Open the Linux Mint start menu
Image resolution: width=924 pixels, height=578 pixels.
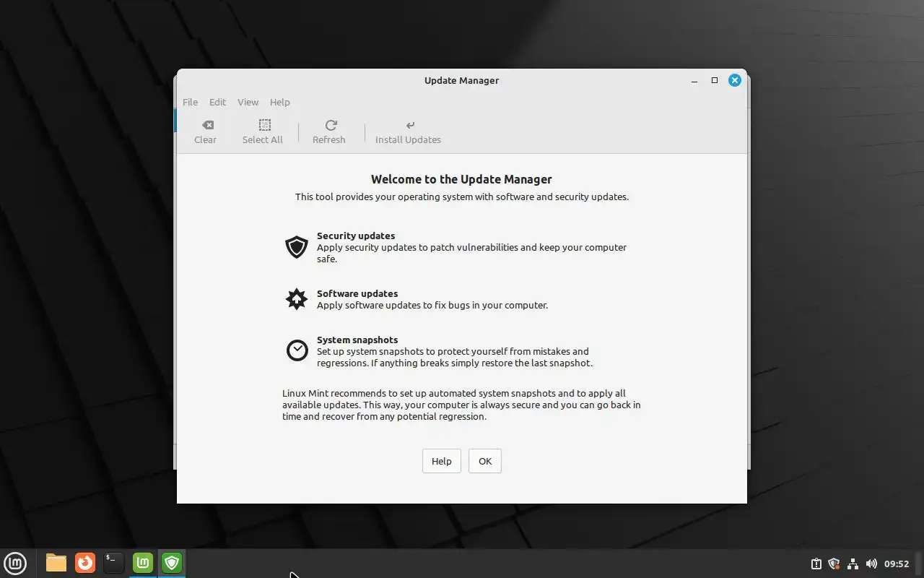[x=15, y=563]
